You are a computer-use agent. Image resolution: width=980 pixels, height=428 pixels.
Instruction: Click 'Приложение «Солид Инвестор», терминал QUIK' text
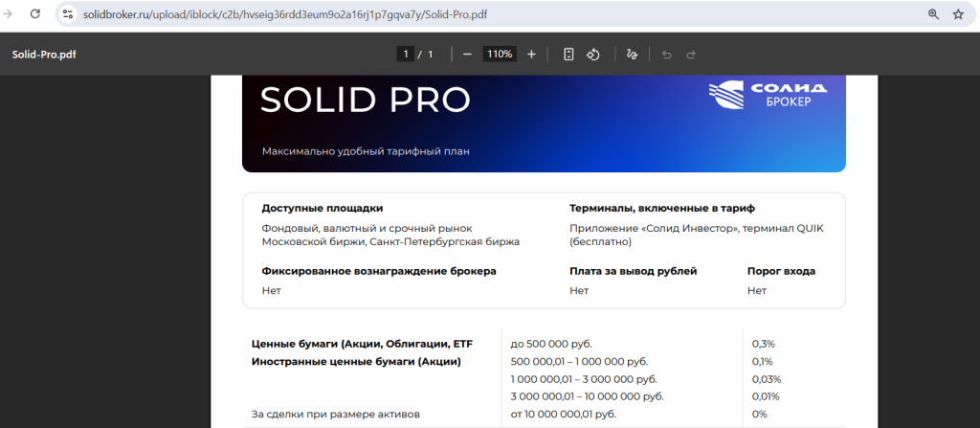697,229
